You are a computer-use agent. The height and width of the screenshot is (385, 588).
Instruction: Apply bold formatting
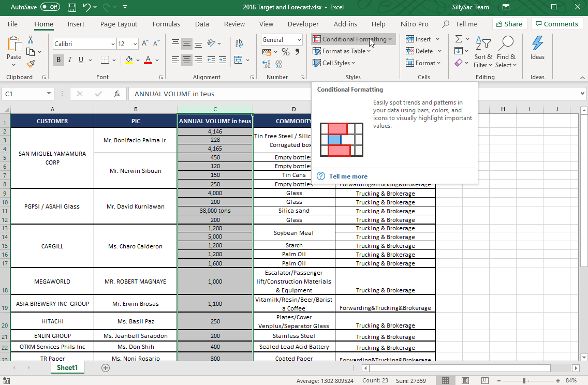pos(58,60)
